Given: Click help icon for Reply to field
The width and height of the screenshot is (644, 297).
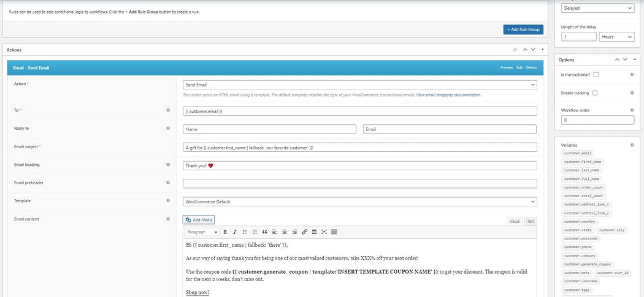Looking at the screenshot, I should [168, 128].
